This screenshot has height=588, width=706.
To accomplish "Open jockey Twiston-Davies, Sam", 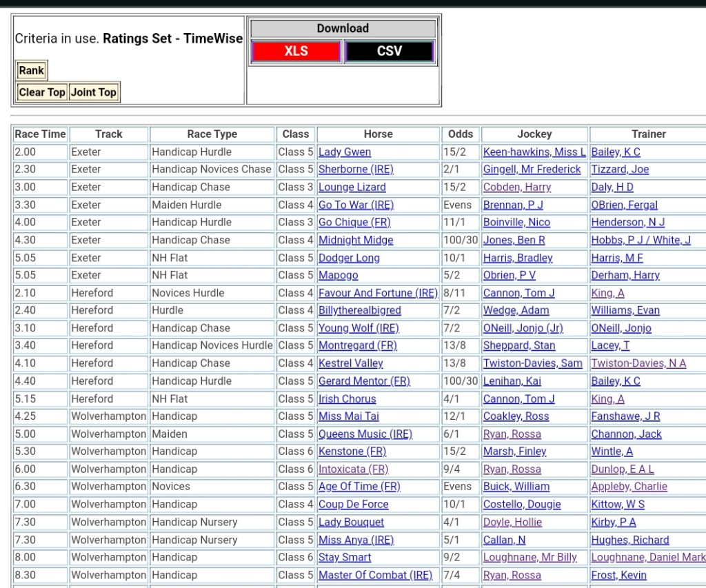I will pyautogui.click(x=532, y=363).
